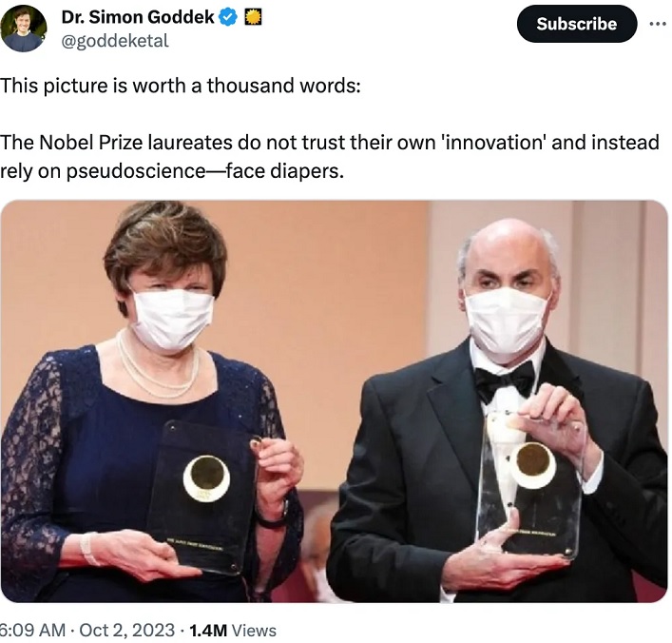This screenshot has width=672, height=643.
Task: Click the woman's white face mask
Action: tap(173, 318)
